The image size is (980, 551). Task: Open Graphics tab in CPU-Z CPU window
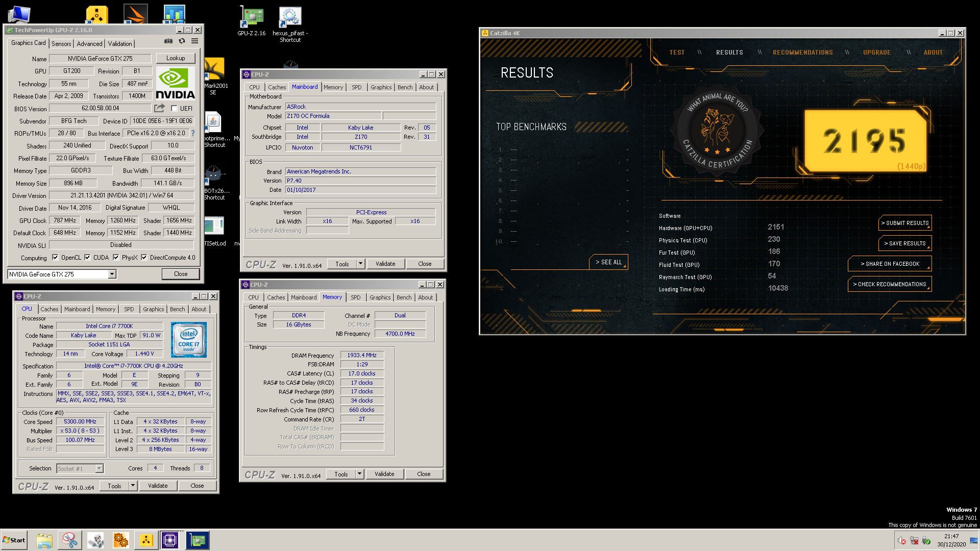click(154, 309)
